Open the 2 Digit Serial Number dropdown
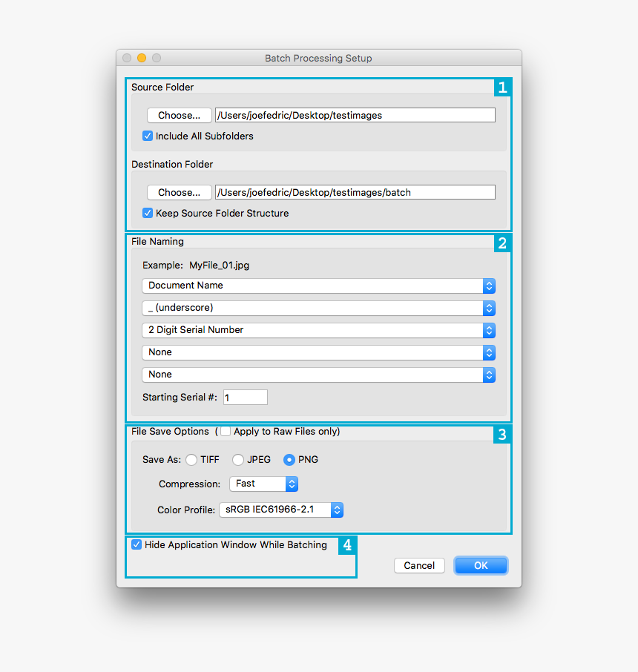Screen dimensions: 638x672 pos(318,330)
